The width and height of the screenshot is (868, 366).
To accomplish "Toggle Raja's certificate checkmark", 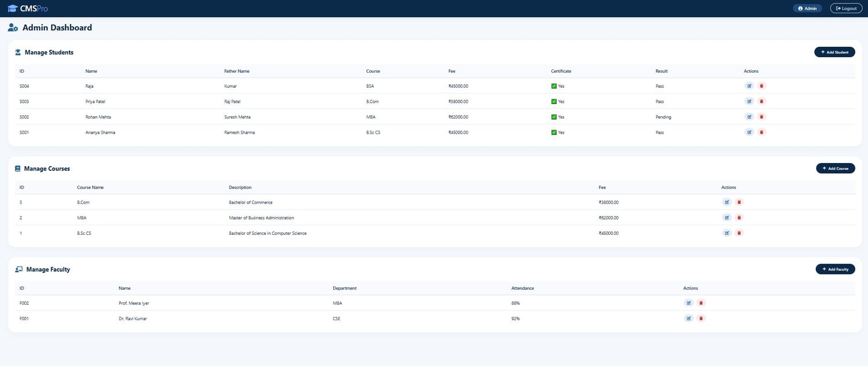I will coord(554,86).
